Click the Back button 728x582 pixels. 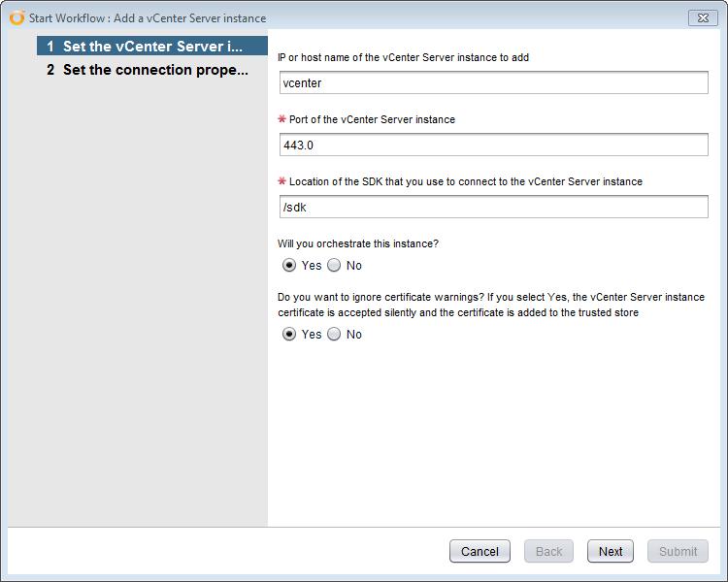(548, 551)
